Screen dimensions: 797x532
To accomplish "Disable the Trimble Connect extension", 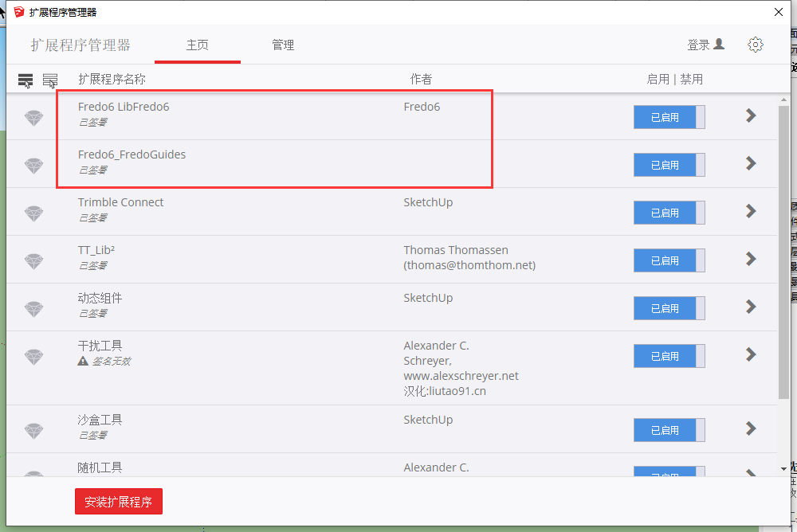I will pos(669,213).
